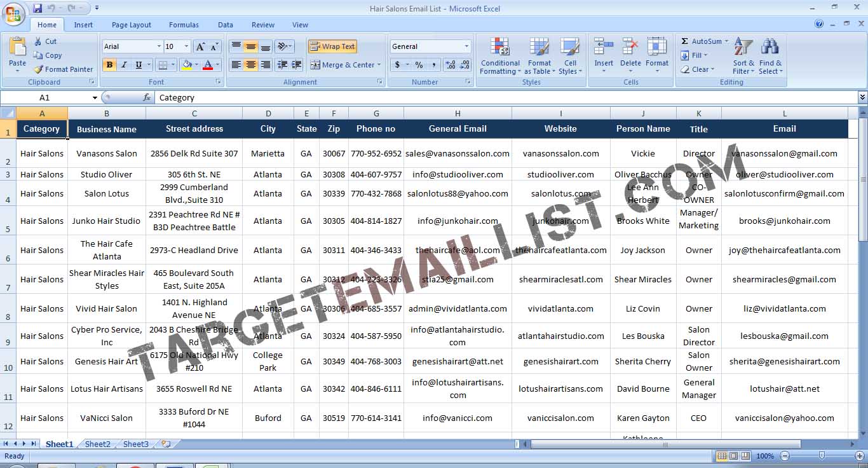
Task: Open the Page Layout ribbon tab
Action: click(132, 25)
